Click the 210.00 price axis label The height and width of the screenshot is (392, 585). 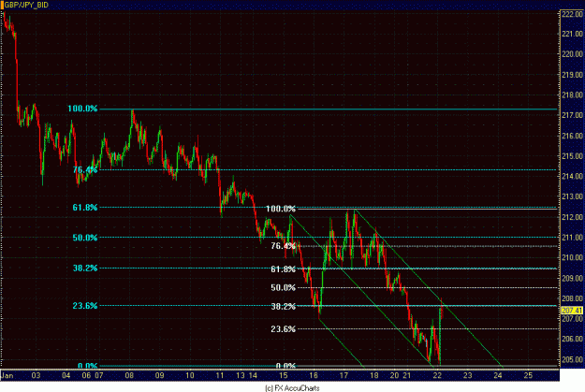click(572, 257)
